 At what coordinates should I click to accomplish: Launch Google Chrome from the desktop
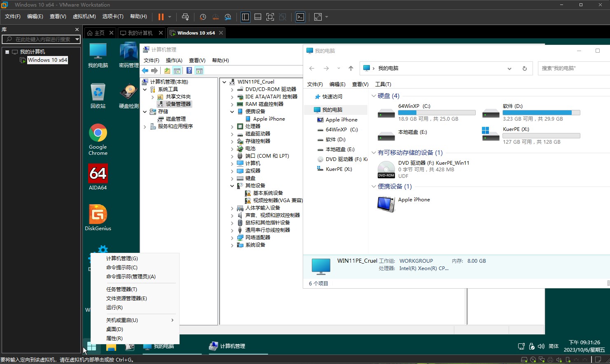point(98,139)
